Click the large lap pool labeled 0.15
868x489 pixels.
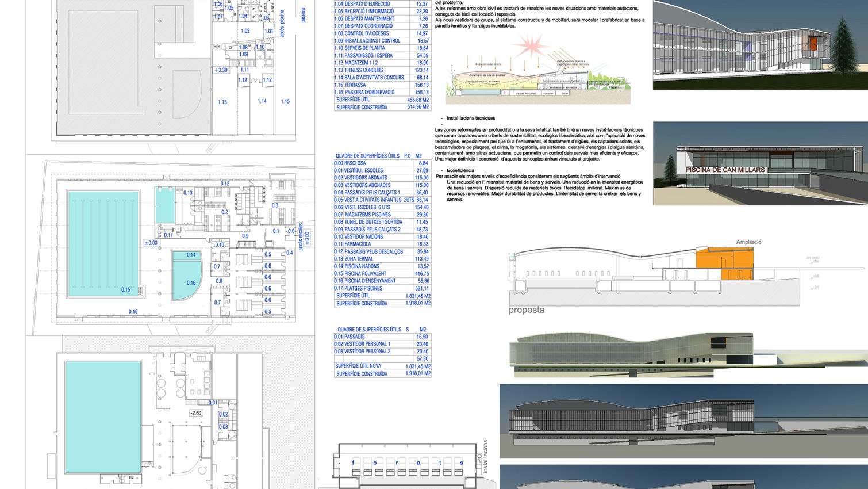pyautogui.click(x=104, y=243)
